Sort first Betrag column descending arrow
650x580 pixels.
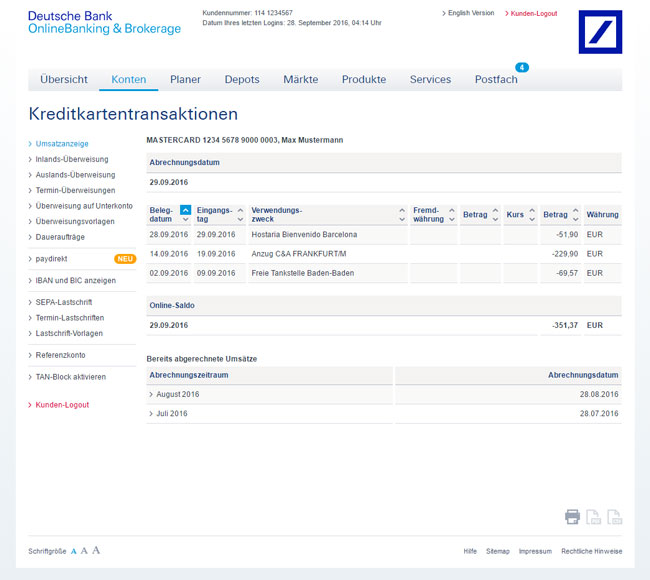coord(495,219)
